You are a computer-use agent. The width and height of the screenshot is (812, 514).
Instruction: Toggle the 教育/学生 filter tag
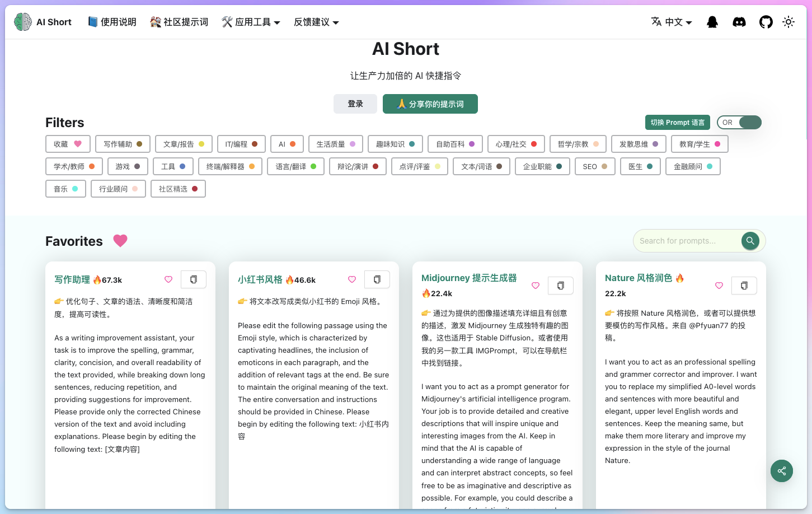point(700,144)
